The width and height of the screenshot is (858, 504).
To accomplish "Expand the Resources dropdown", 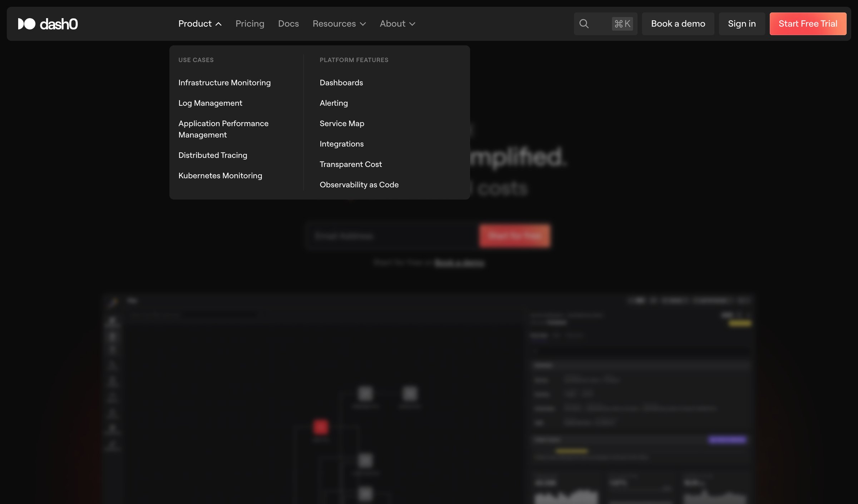I will tap(339, 24).
